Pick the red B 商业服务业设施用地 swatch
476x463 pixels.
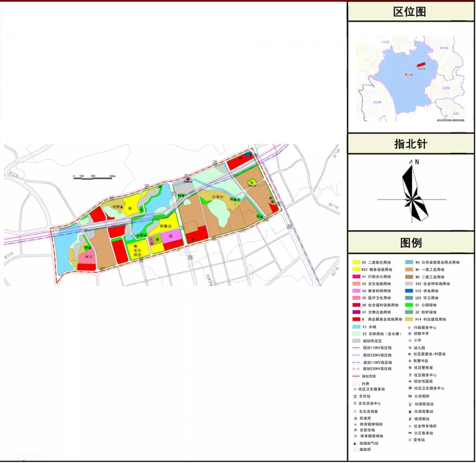357,319
